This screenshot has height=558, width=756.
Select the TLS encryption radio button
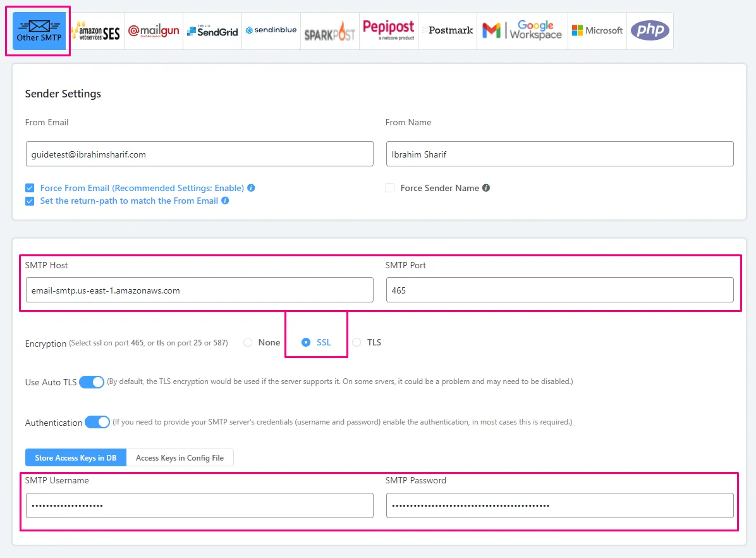(x=357, y=342)
